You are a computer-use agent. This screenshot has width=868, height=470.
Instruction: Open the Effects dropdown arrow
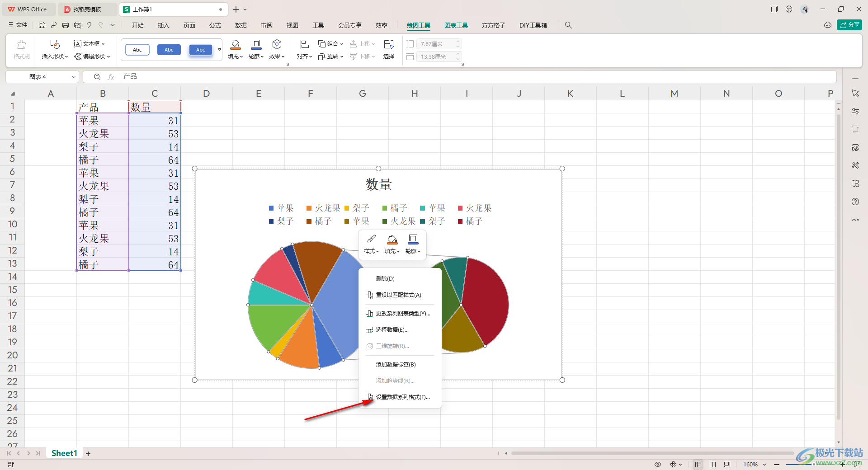(283, 56)
